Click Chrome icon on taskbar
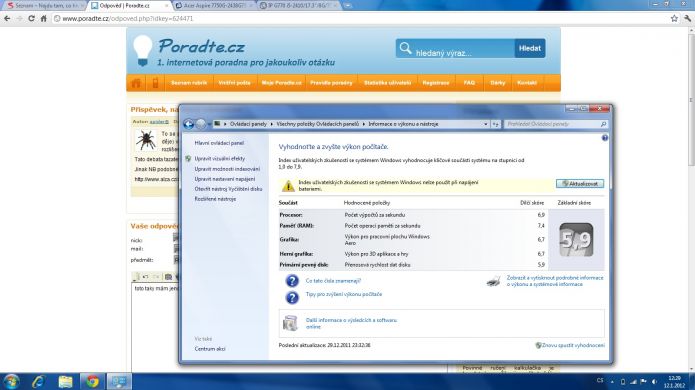Image resolution: width=695 pixels, height=390 pixels. pos(92,382)
